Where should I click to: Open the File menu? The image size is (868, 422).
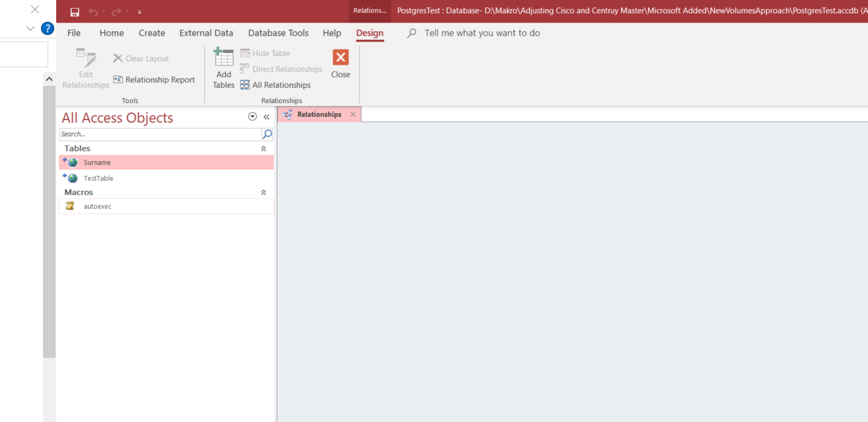tap(74, 33)
